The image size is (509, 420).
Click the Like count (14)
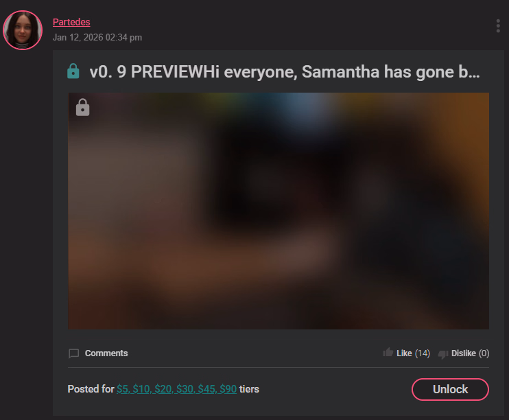(423, 353)
